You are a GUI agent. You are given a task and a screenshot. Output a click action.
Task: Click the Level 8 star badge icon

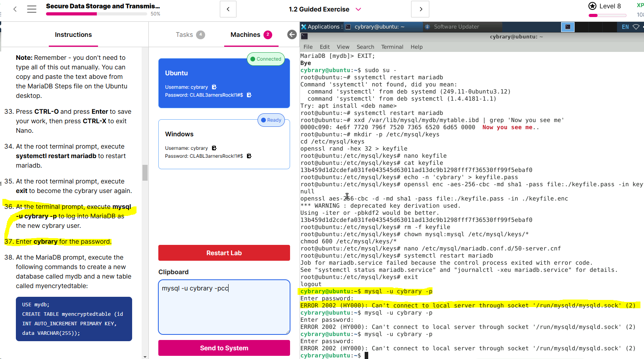click(592, 6)
